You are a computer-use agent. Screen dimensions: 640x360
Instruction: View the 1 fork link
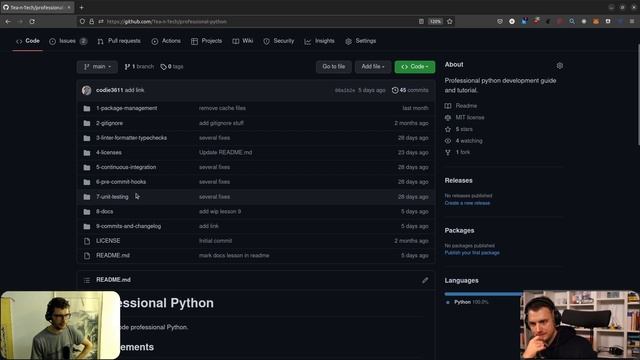[x=463, y=152]
